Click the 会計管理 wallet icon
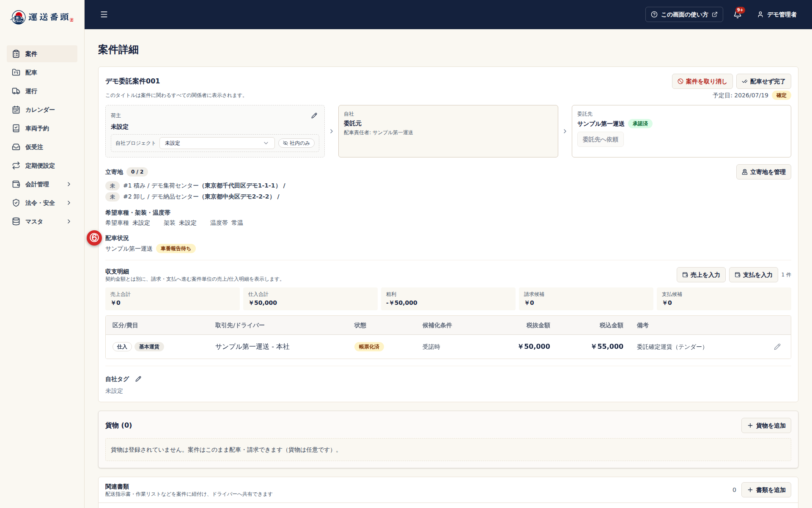Screen dimensions: 812x508 click(x=16, y=184)
